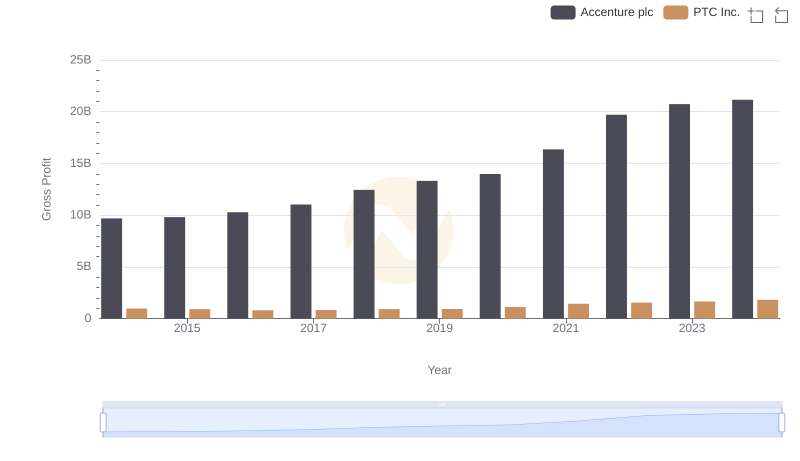Select the Accenture bar above 2015

pos(174,268)
